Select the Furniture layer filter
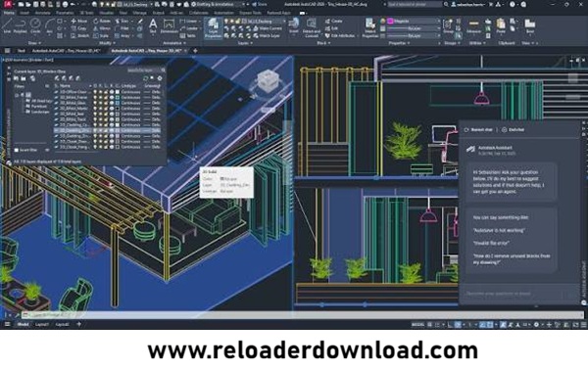The height and width of the screenshot is (369, 588). click(36, 107)
